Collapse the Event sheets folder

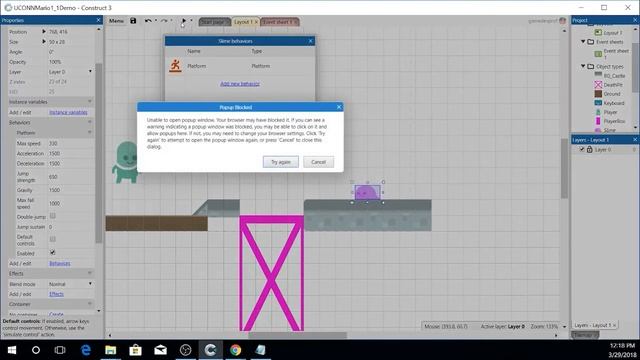pyautogui.click(x=583, y=42)
